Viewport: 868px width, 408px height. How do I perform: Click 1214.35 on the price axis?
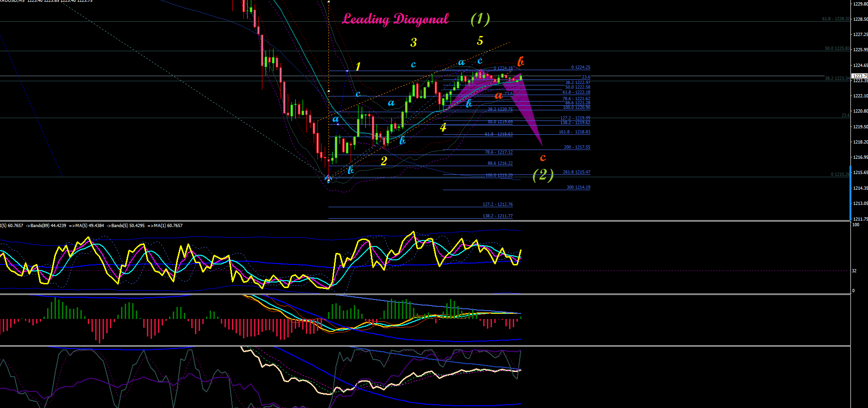860,188
